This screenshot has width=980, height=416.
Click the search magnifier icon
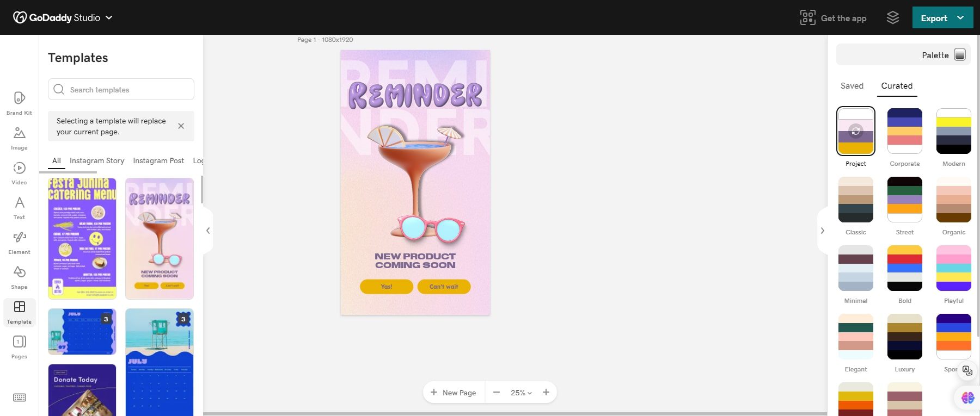(59, 89)
